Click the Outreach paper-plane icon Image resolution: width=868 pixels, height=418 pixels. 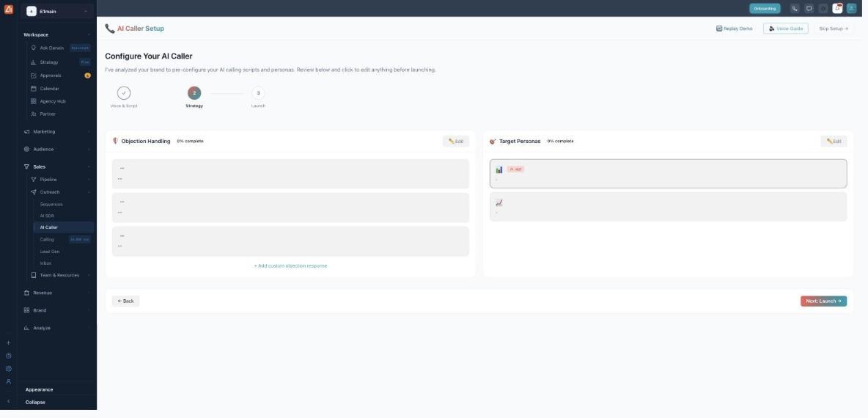tap(34, 192)
